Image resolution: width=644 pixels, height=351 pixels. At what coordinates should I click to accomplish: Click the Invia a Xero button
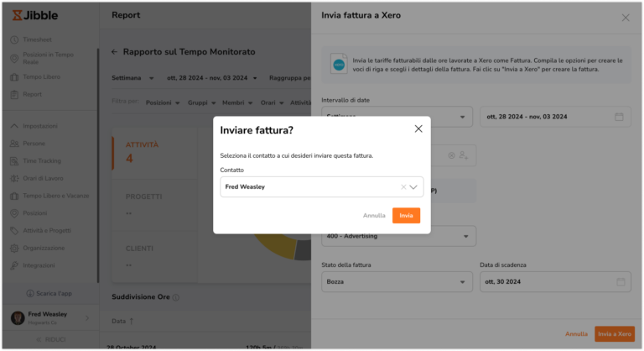coord(615,333)
